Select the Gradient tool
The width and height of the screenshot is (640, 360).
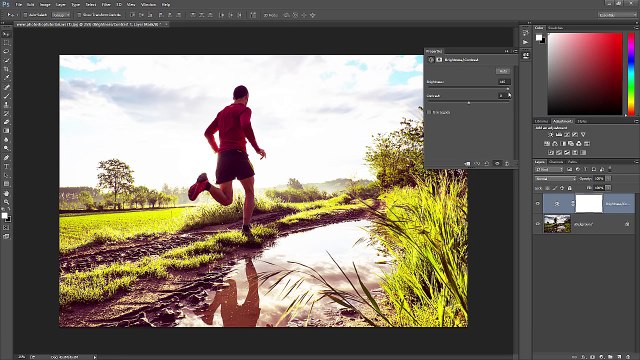tap(6, 131)
